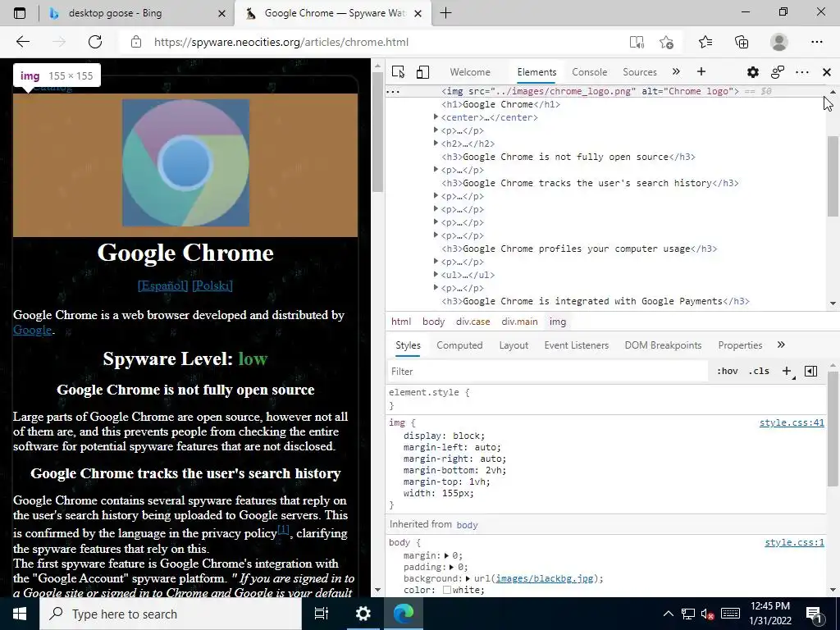Show more DevTools tabs chevron
This screenshot has height=630, width=840.
pyautogui.click(x=676, y=72)
